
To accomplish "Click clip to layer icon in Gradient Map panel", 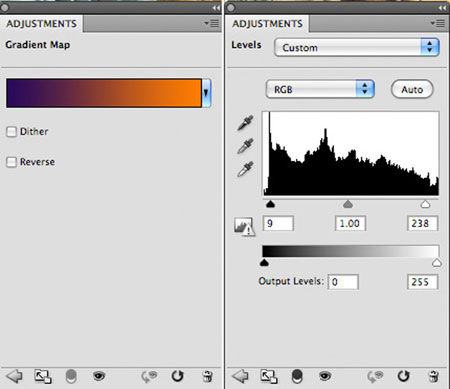I will coord(71,376).
